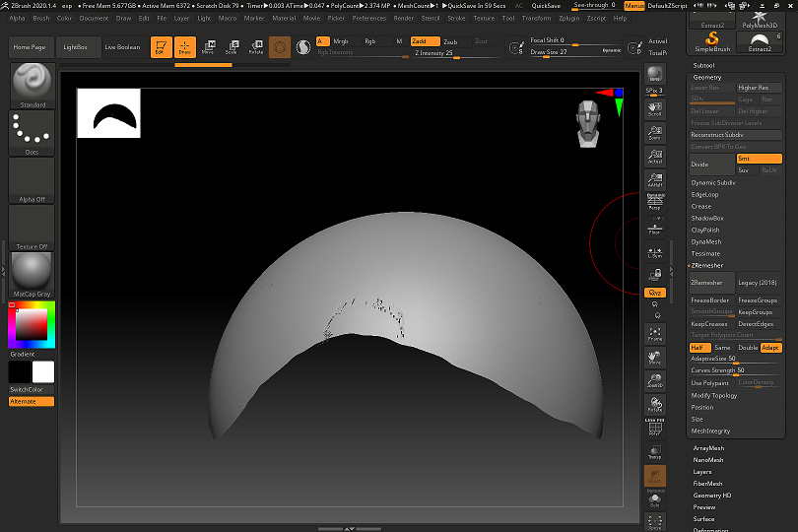This screenshot has height=532, width=798.
Task: Click the Persp perspective view icon
Action: pyautogui.click(x=654, y=204)
